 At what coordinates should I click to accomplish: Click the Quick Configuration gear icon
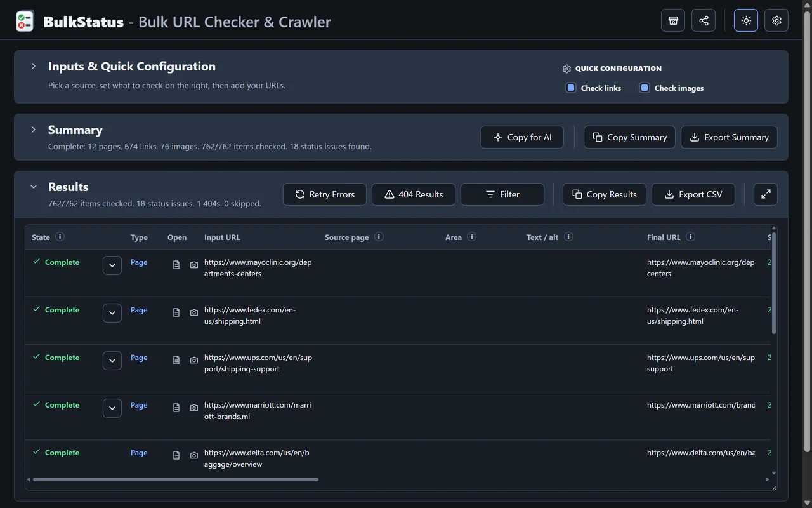click(x=567, y=69)
